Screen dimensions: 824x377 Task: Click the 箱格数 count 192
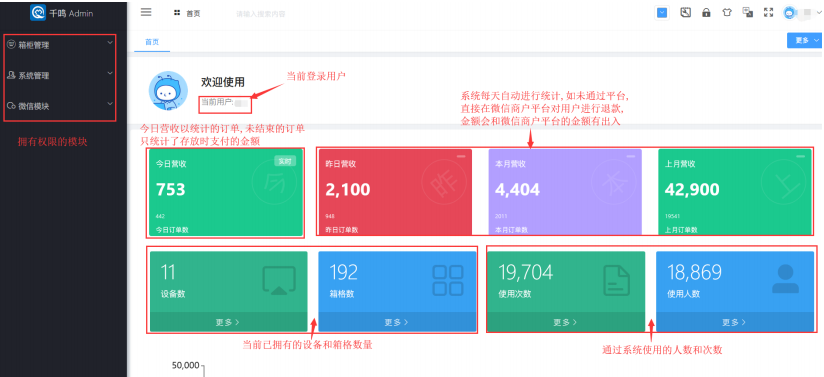(344, 272)
